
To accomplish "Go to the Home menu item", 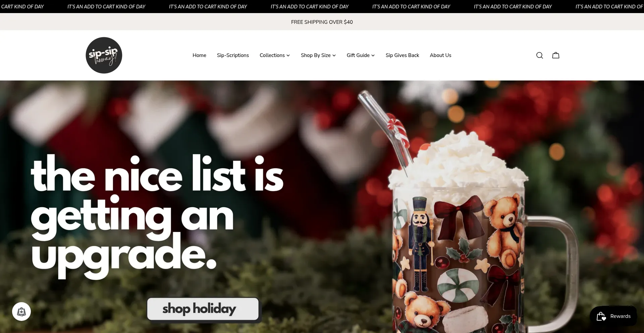I will pyautogui.click(x=199, y=55).
